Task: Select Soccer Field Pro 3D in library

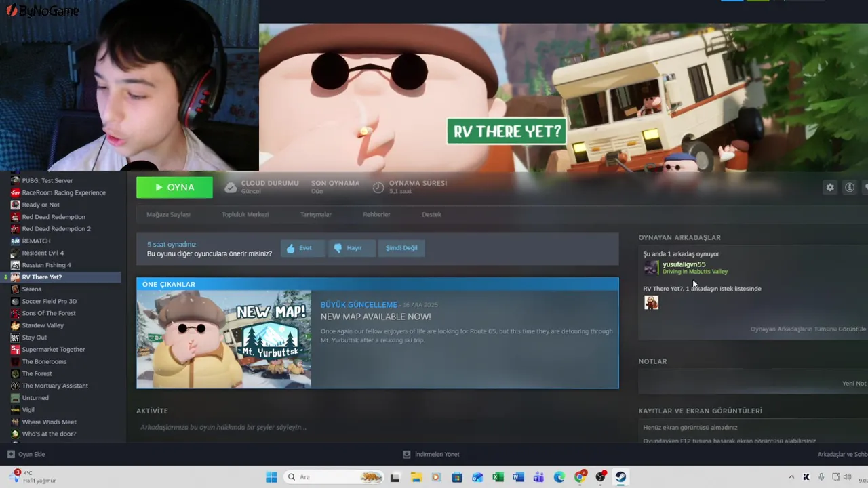Action: 50,302
